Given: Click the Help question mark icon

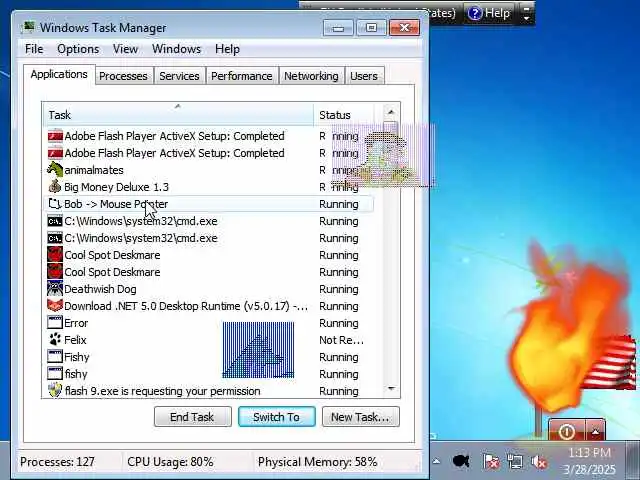Looking at the screenshot, I should (474, 13).
